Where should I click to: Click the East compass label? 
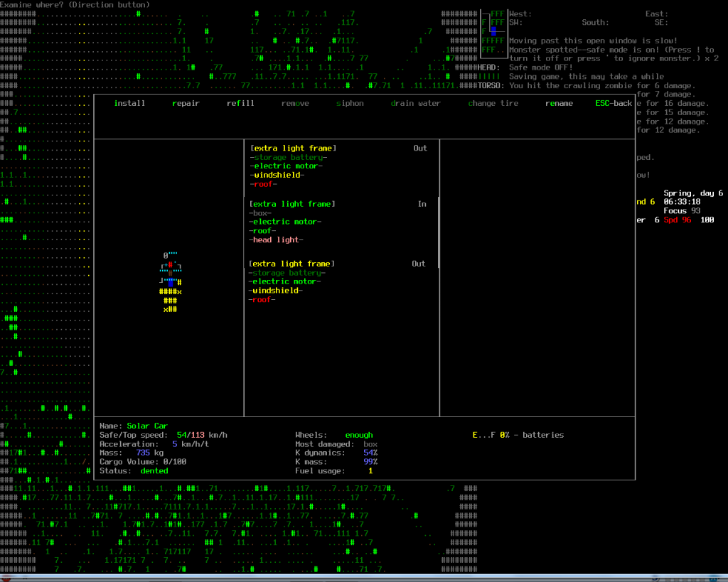[x=656, y=14]
